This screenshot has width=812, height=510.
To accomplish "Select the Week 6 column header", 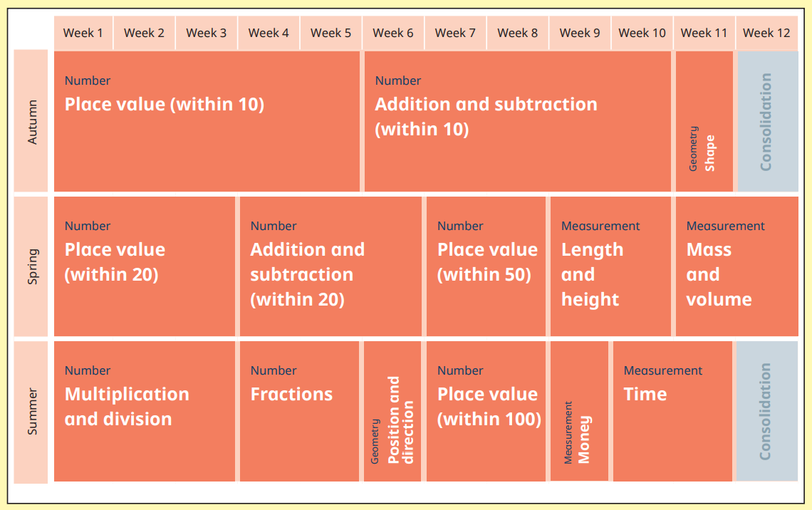I will point(393,33).
